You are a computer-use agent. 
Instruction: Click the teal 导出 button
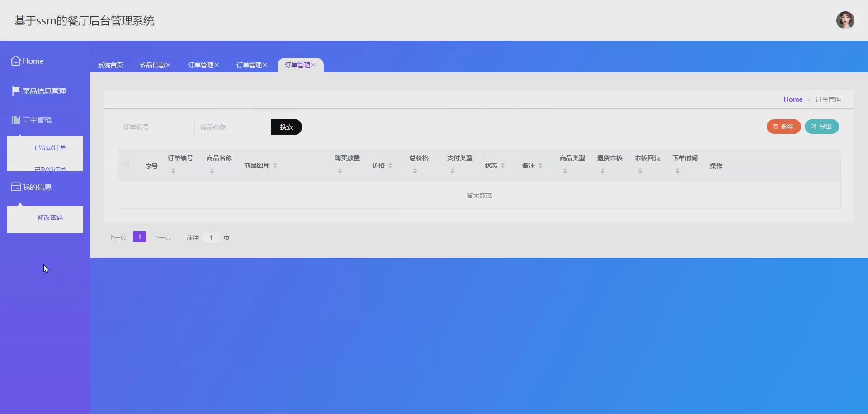pos(821,127)
